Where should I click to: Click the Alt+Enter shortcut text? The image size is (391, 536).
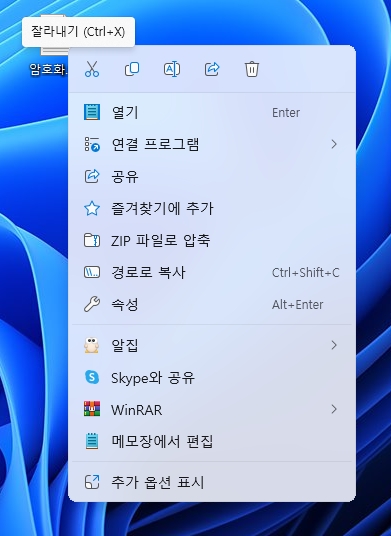pyautogui.click(x=297, y=305)
